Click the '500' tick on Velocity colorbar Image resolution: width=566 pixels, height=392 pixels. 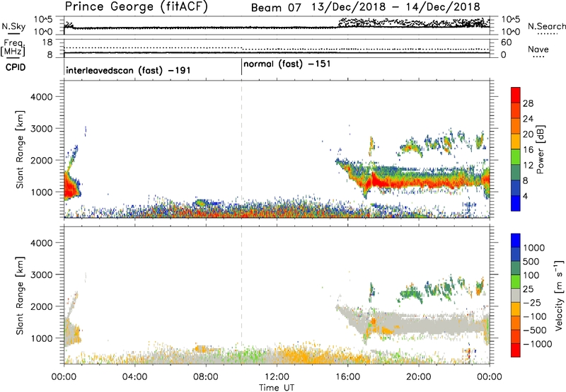pos(531,261)
